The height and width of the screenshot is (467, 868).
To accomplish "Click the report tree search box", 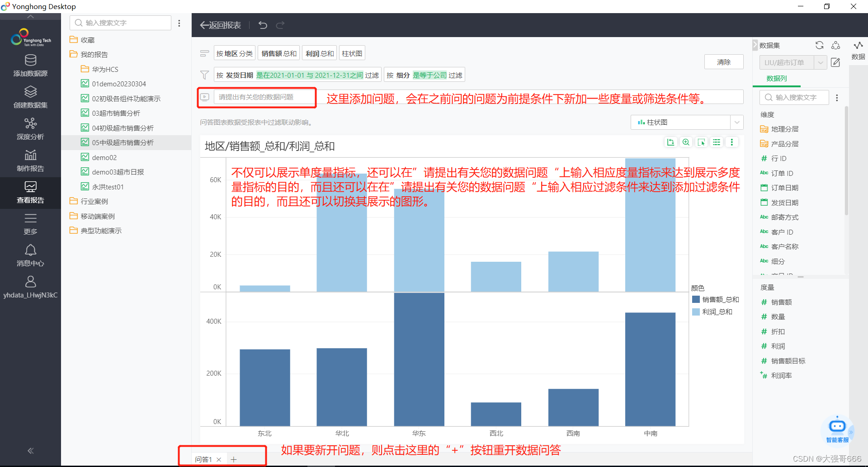I will tap(120, 23).
